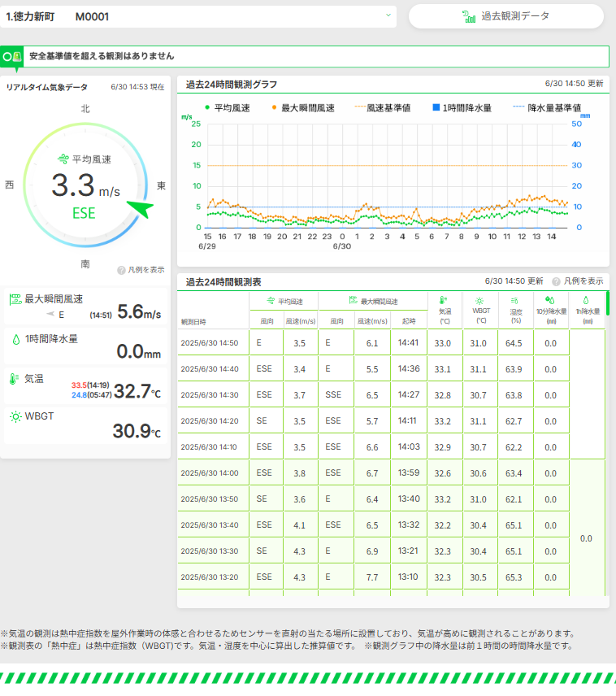The image size is (616, 696).
Task: Click the 30.9°C WBGT reading
Action: 137,431
